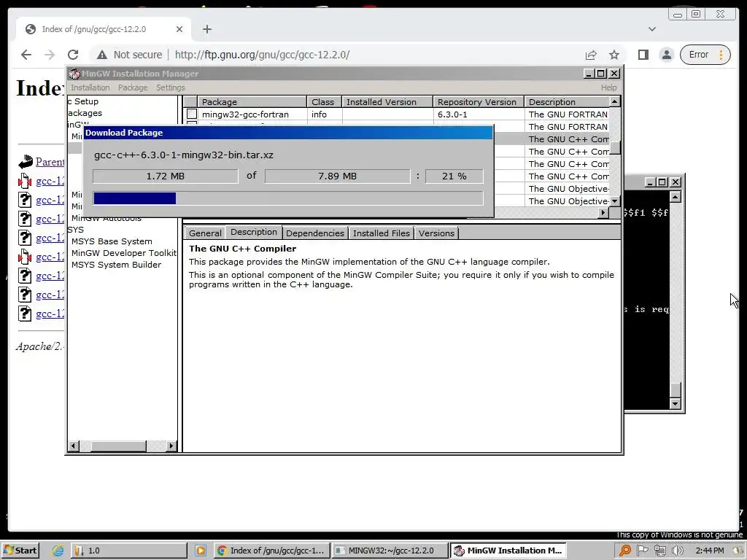Click the MinGW Installation Manager taskbar button
The image size is (747, 560).
point(508,551)
